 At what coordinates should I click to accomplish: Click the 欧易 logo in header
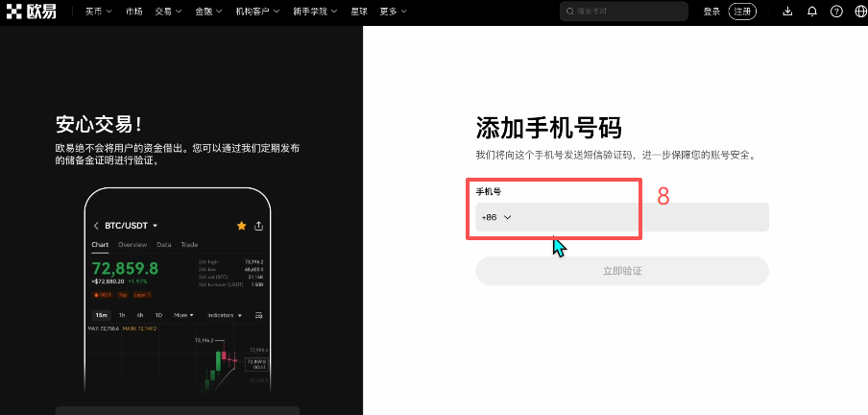(32, 12)
